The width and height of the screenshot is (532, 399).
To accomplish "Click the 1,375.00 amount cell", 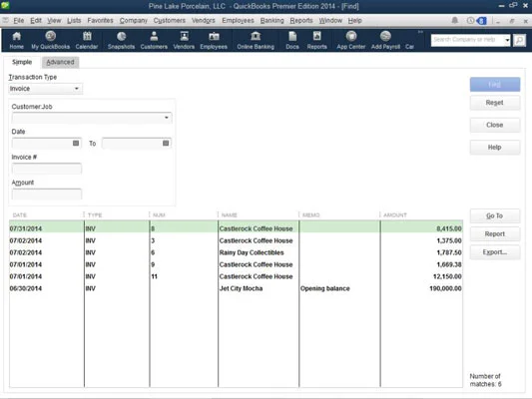I will point(421,240).
